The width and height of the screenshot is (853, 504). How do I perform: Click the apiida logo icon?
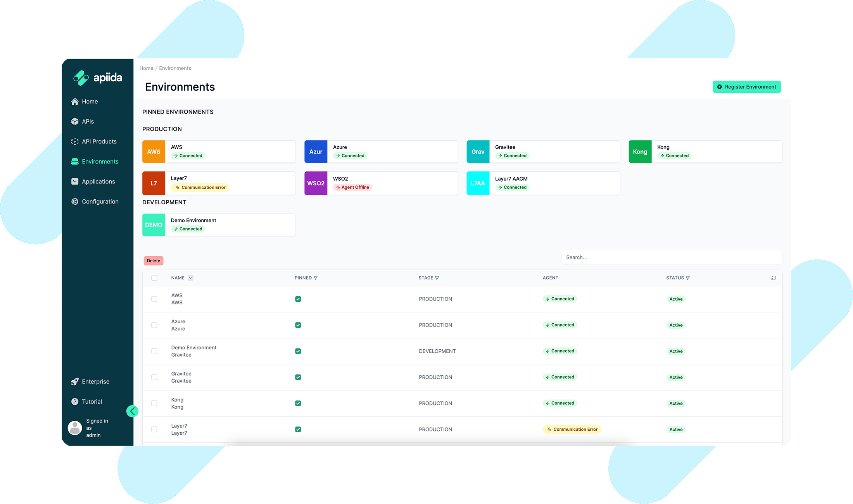click(81, 78)
